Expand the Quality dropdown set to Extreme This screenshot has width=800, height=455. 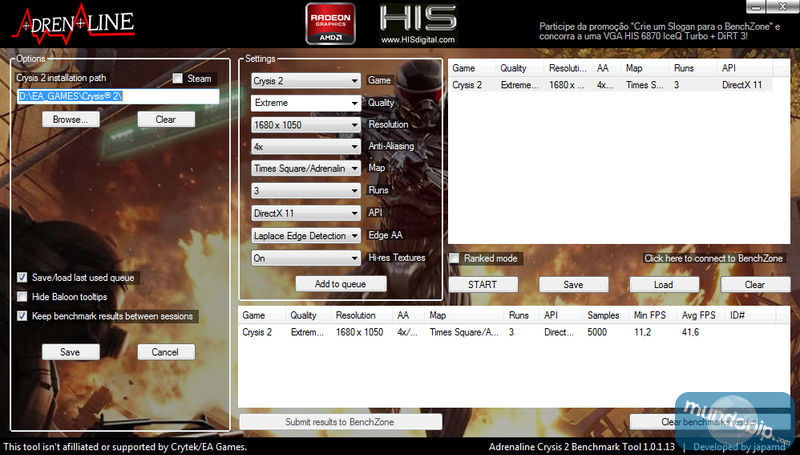click(306, 103)
